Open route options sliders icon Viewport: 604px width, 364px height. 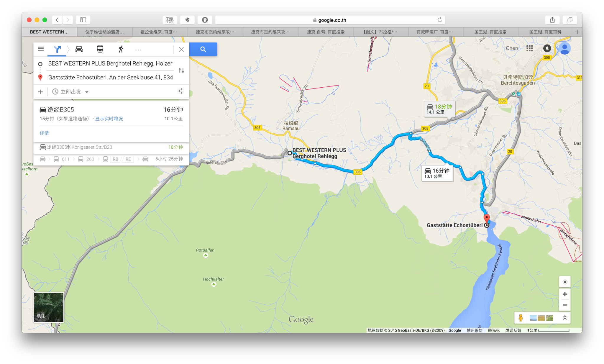(180, 91)
